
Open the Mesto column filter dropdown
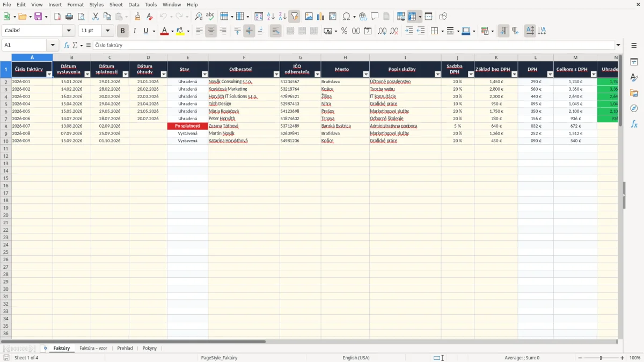click(366, 75)
